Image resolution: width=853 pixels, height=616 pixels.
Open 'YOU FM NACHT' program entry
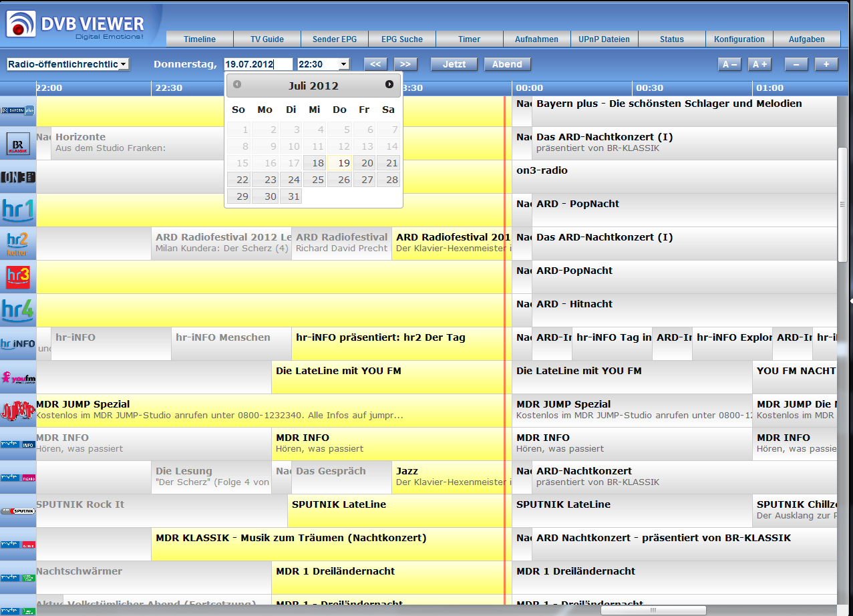point(794,377)
